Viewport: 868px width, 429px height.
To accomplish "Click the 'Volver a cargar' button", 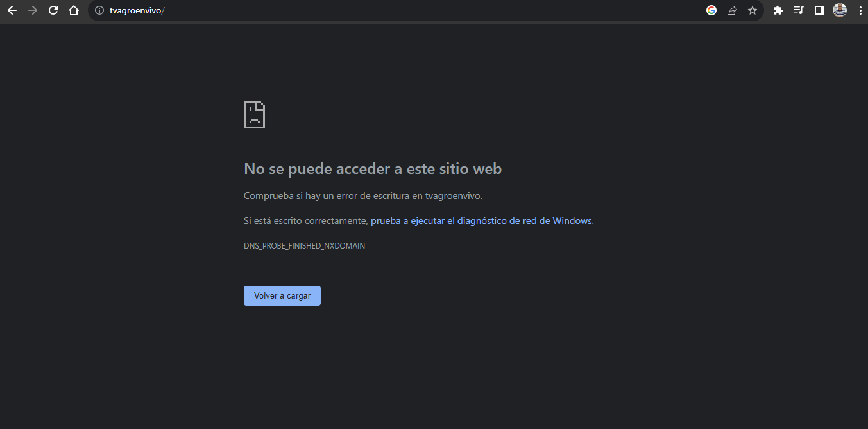I will point(282,295).
